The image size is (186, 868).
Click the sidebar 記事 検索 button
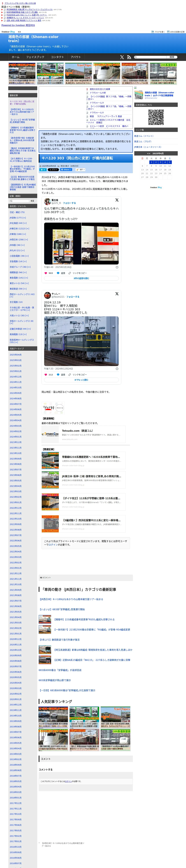(32, 201)
